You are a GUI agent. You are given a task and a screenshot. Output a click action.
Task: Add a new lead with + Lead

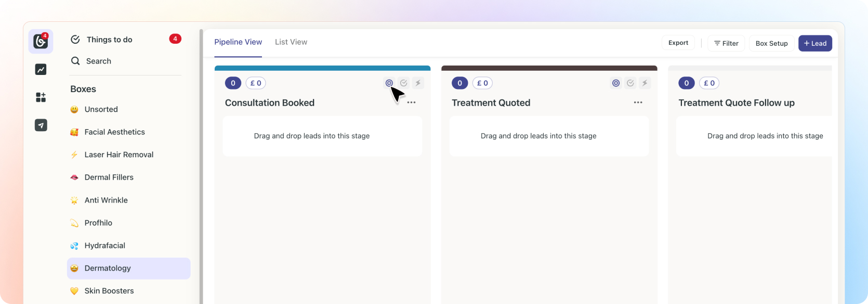tap(814, 43)
